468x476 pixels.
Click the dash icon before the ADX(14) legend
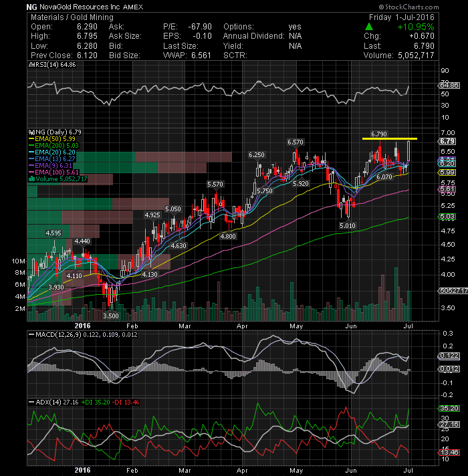tap(31, 402)
